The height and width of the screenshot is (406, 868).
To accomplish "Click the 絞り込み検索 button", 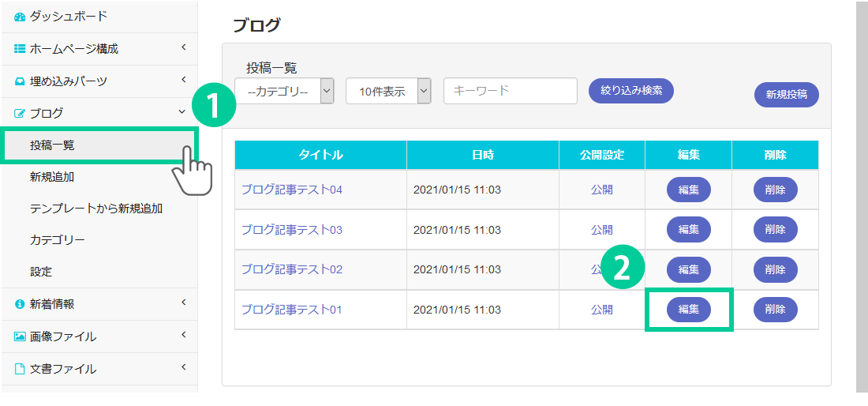I will (630, 90).
